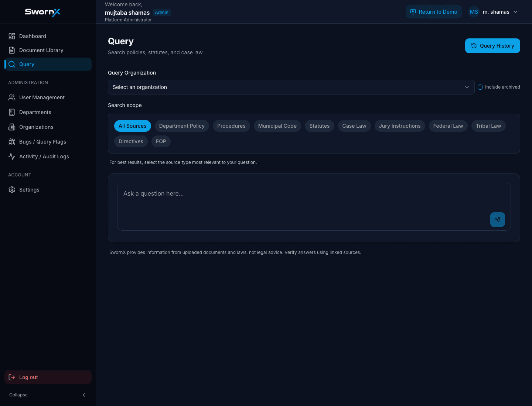Image resolution: width=532 pixels, height=406 pixels.
Task: Collapse the sidebar using the chevron
Action: point(84,395)
